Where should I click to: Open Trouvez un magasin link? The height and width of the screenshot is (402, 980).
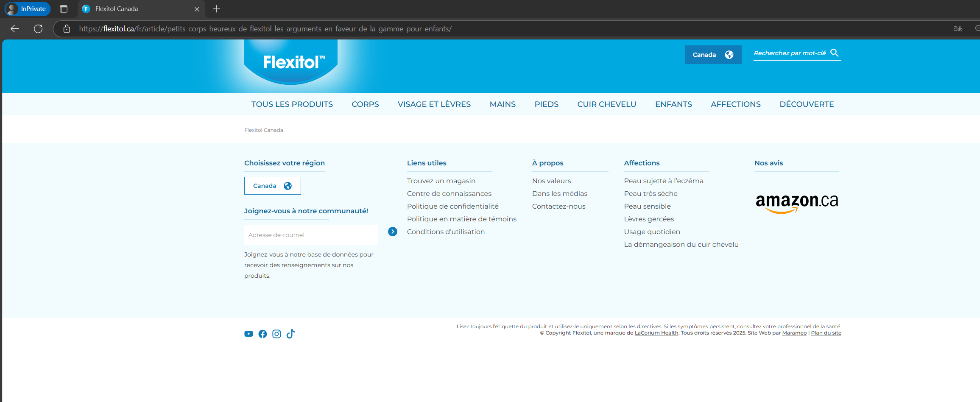[x=441, y=181]
